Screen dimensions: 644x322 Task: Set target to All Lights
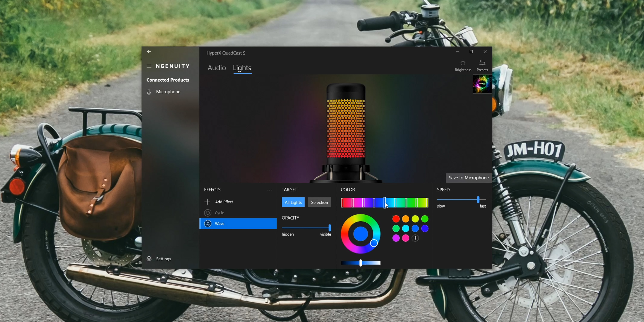(x=293, y=202)
